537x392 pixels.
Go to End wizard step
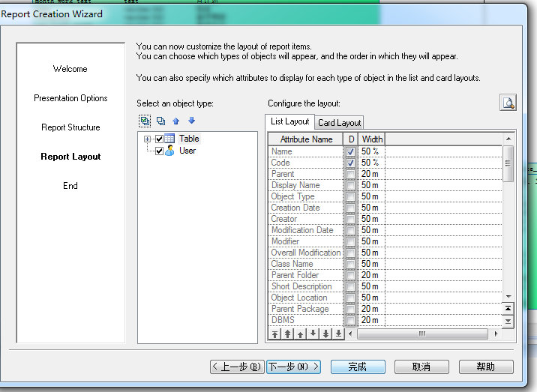[70, 186]
